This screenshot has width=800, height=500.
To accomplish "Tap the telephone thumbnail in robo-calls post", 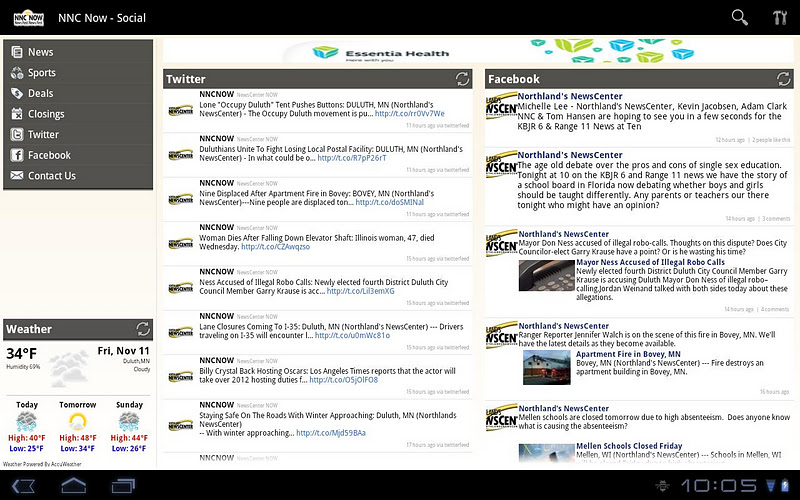I will click(x=546, y=276).
